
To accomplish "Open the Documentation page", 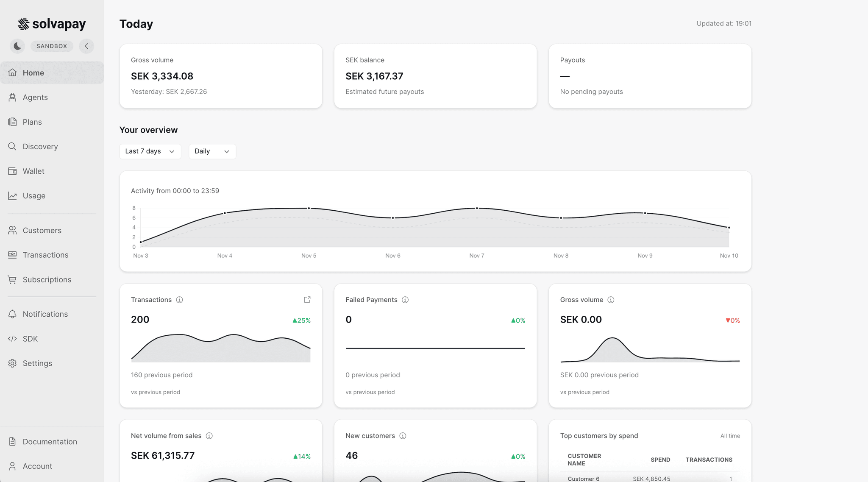I will (x=50, y=441).
